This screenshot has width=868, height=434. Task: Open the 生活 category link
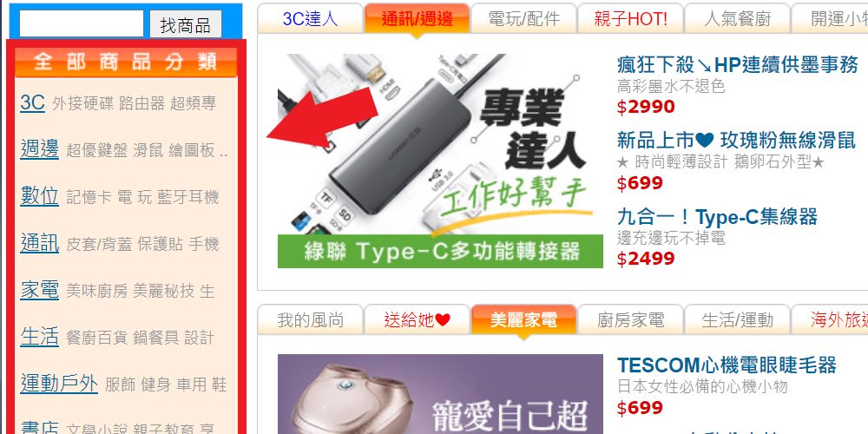[39, 337]
